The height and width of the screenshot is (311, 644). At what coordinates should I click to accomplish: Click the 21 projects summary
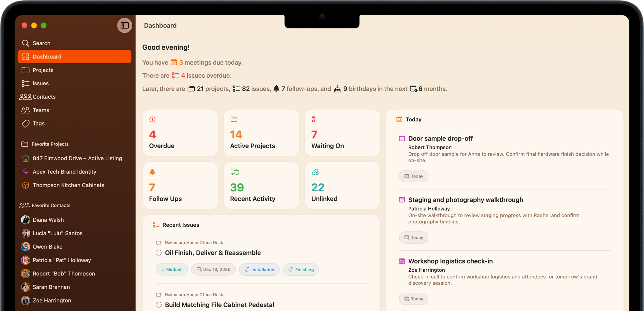click(209, 89)
